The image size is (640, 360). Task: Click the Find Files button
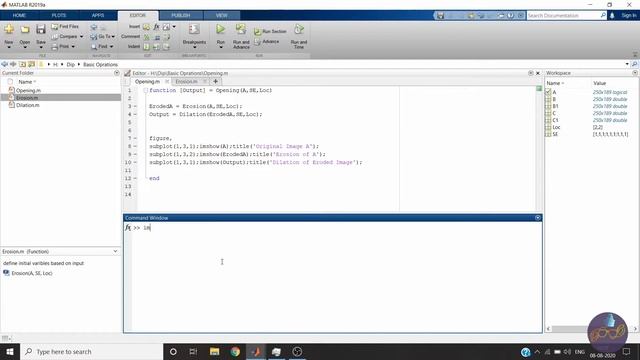(x=65, y=27)
